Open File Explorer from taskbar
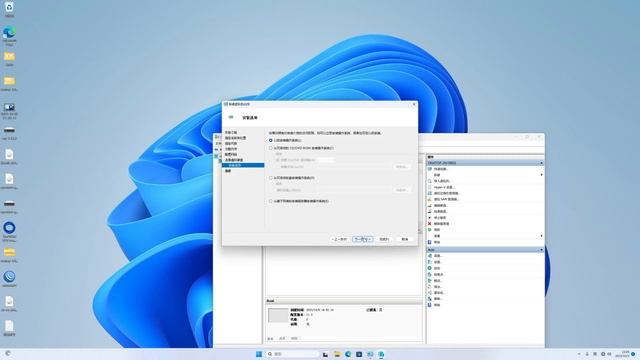Screen dimensions: 640x360 pos(337,354)
